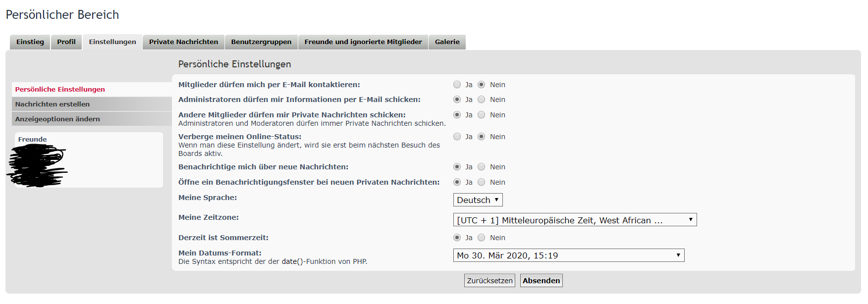
Task: Open the Meine Sprache dropdown
Action: pos(478,200)
